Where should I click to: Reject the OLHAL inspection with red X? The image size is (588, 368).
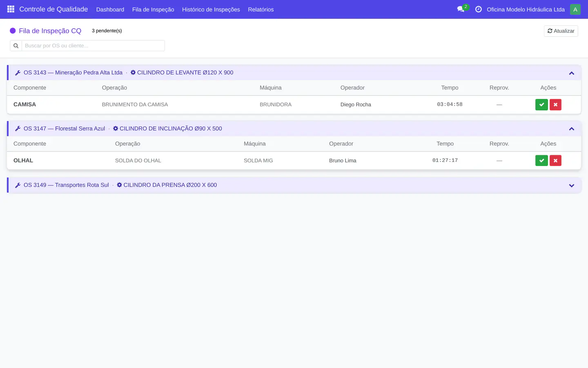point(555,161)
